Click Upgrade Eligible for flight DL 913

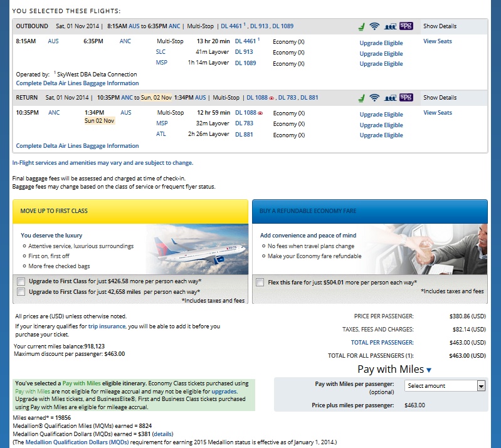pos(381,54)
